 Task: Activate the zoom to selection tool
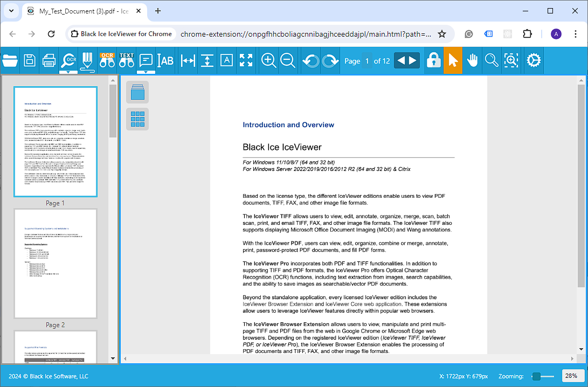511,60
